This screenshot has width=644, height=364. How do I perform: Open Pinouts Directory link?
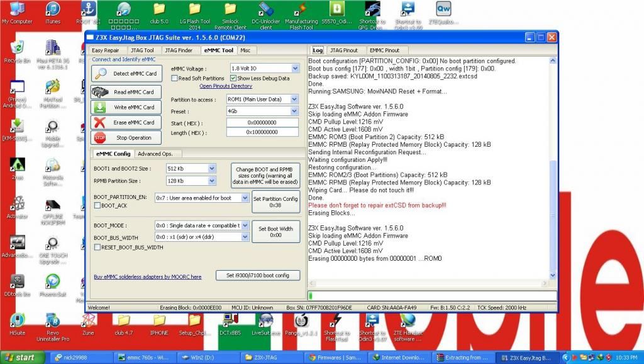[226, 86]
